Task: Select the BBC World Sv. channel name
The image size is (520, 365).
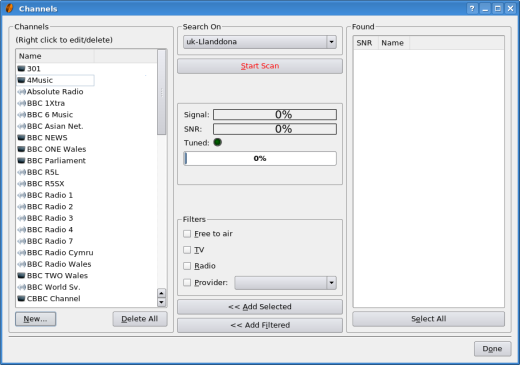Action: [53, 287]
